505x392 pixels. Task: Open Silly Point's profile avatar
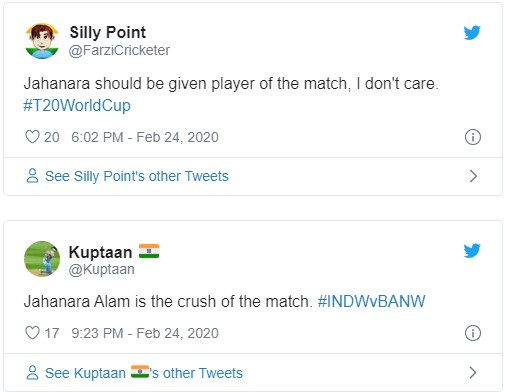pos(42,41)
